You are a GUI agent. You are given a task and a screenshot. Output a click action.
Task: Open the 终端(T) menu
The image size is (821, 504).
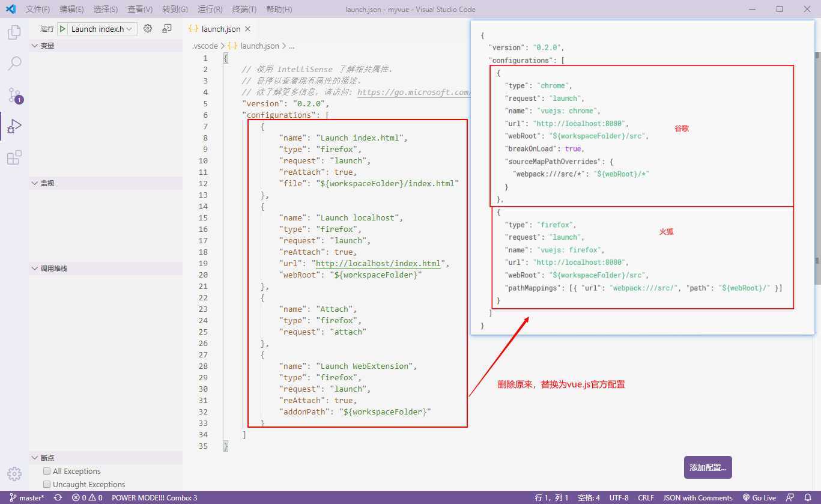point(244,10)
